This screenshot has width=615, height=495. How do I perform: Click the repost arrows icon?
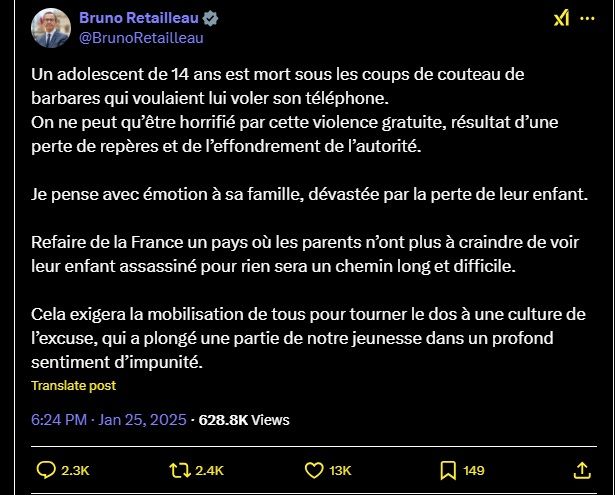pyautogui.click(x=181, y=470)
